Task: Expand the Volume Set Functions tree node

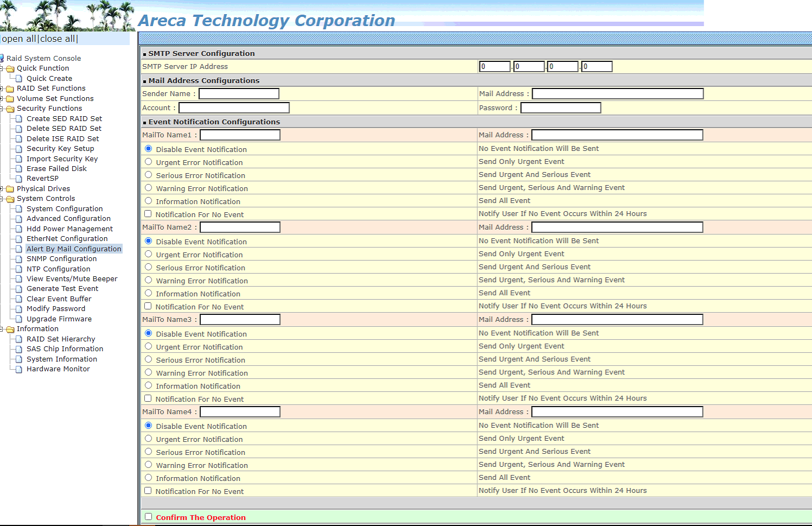Action: [2, 99]
